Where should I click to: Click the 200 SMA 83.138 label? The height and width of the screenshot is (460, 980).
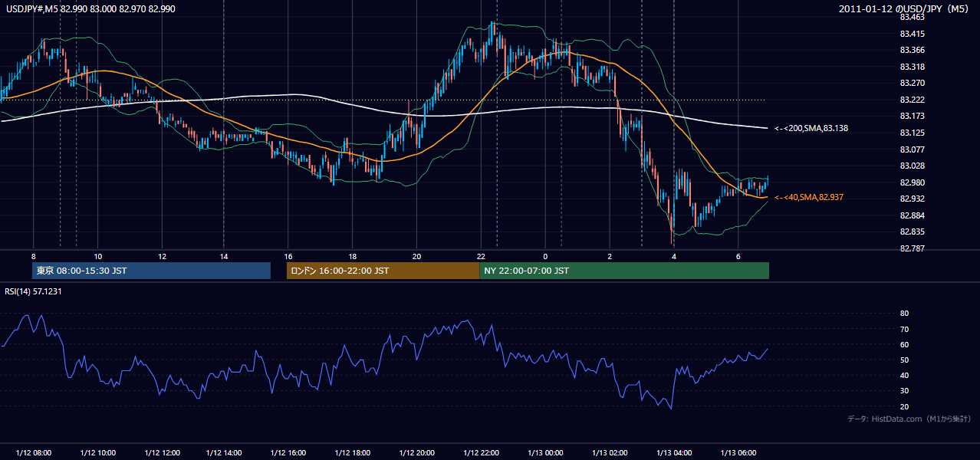click(x=811, y=129)
